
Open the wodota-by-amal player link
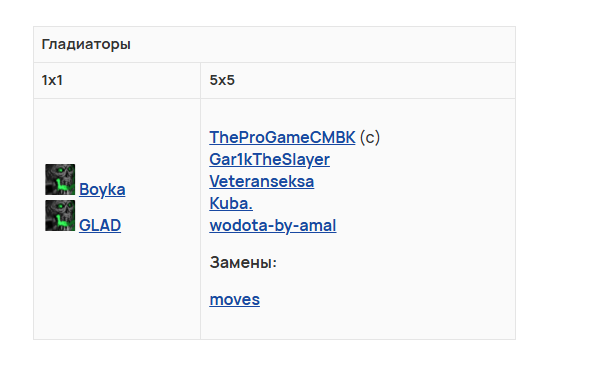click(273, 225)
